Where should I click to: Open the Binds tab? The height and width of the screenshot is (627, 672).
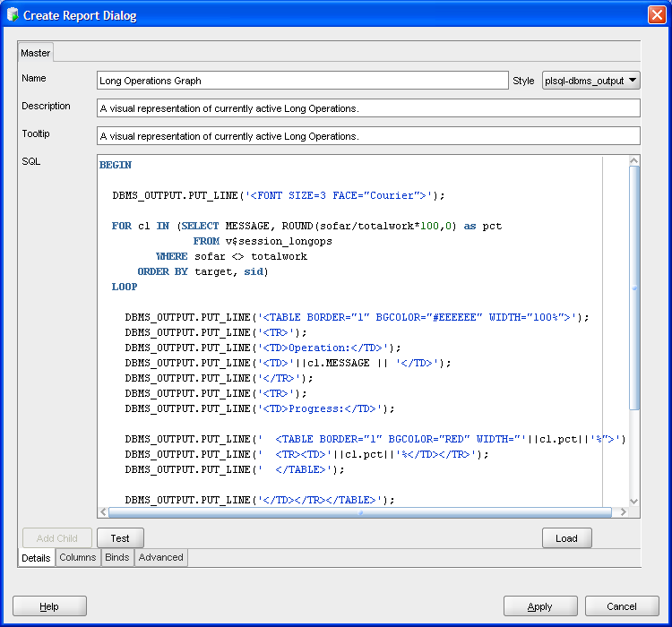(117, 557)
